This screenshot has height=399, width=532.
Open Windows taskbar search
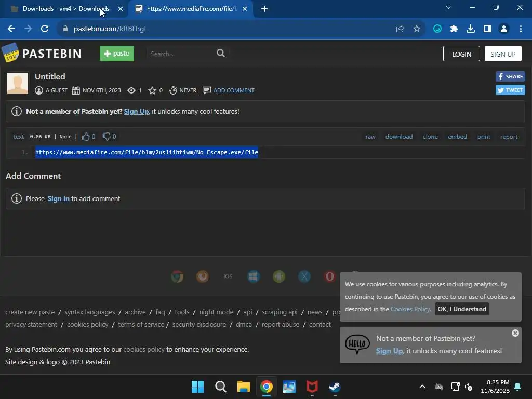coord(220,387)
